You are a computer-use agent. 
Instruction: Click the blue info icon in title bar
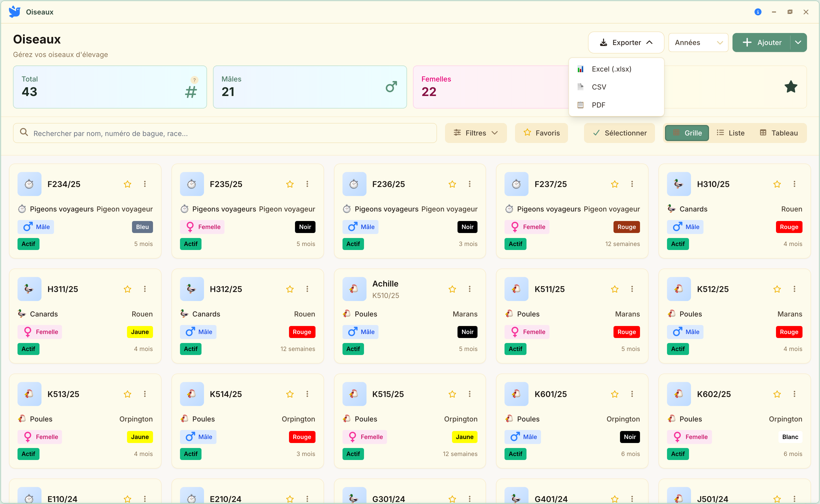(758, 12)
